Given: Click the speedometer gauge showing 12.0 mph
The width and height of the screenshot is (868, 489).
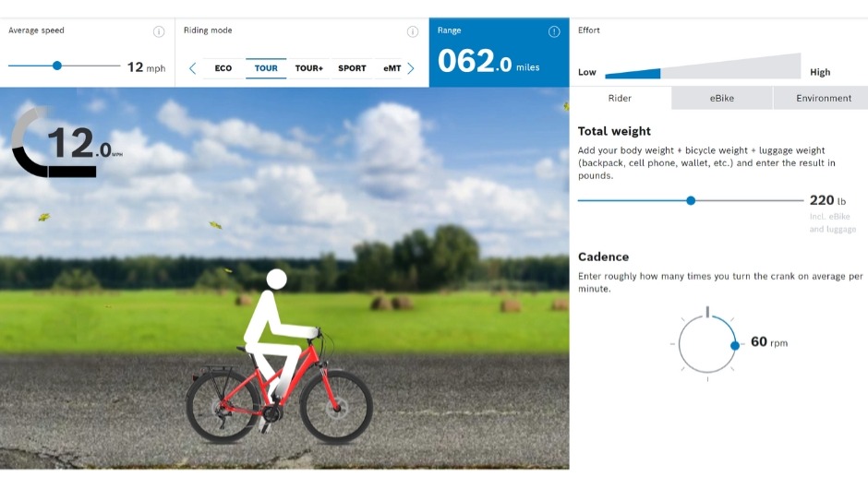Looking at the screenshot, I should 66,142.
